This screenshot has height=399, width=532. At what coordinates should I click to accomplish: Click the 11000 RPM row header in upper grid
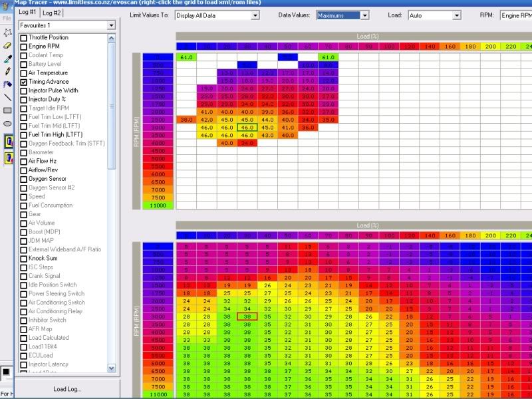pos(158,205)
